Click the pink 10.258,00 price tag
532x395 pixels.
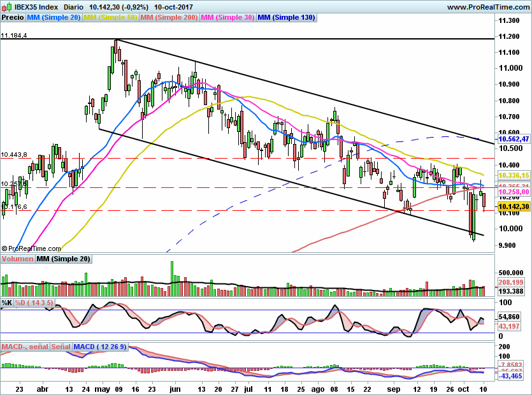coord(514,192)
